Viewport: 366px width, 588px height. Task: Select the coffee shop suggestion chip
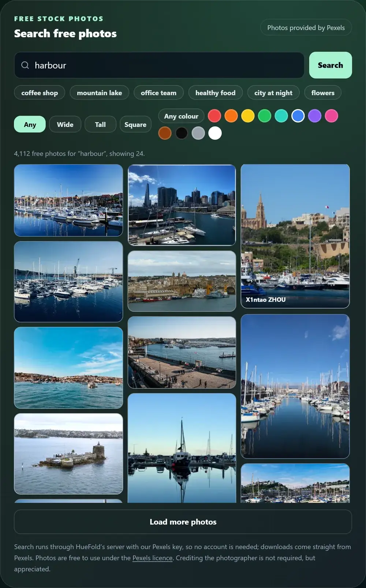[x=40, y=93]
